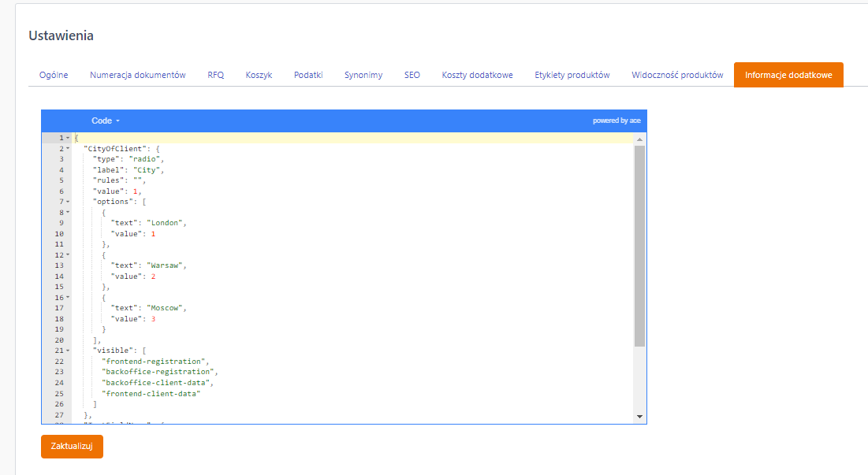
Task: Switch to the SEO tab
Action: pyautogui.click(x=412, y=75)
